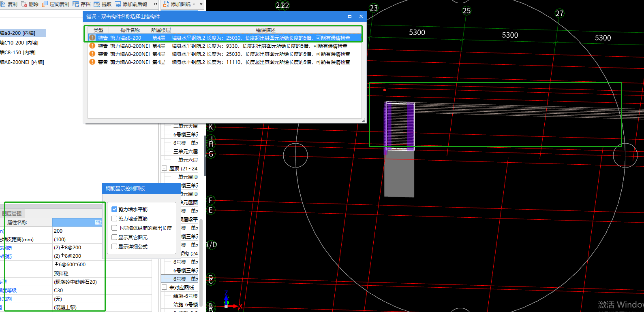Click warning icon of the 9330 length row

[x=92, y=46]
